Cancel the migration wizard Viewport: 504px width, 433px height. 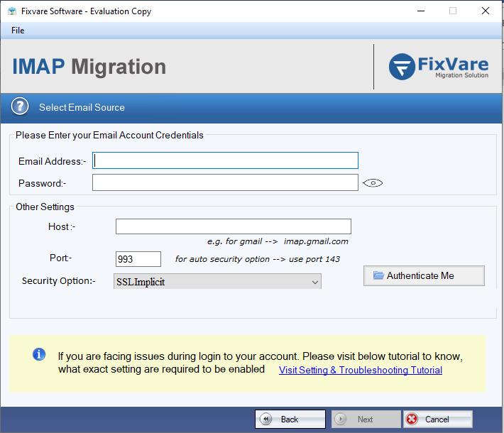[x=438, y=420]
